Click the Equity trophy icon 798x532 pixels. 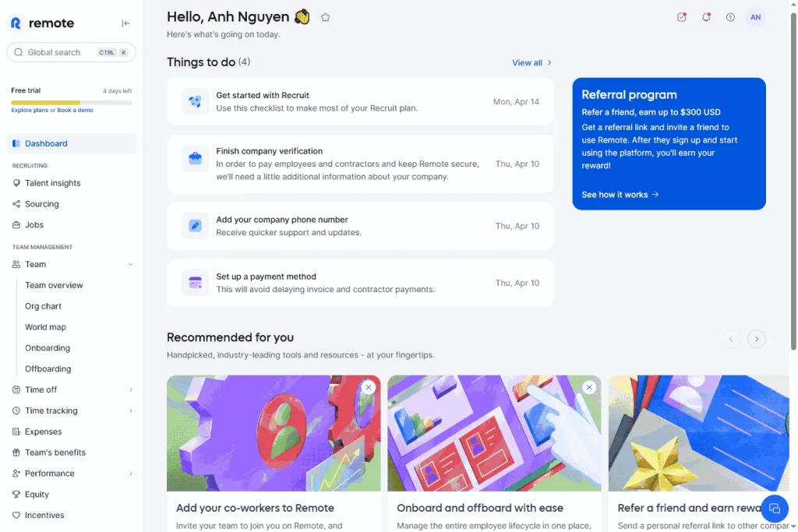click(x=16, y=494)
